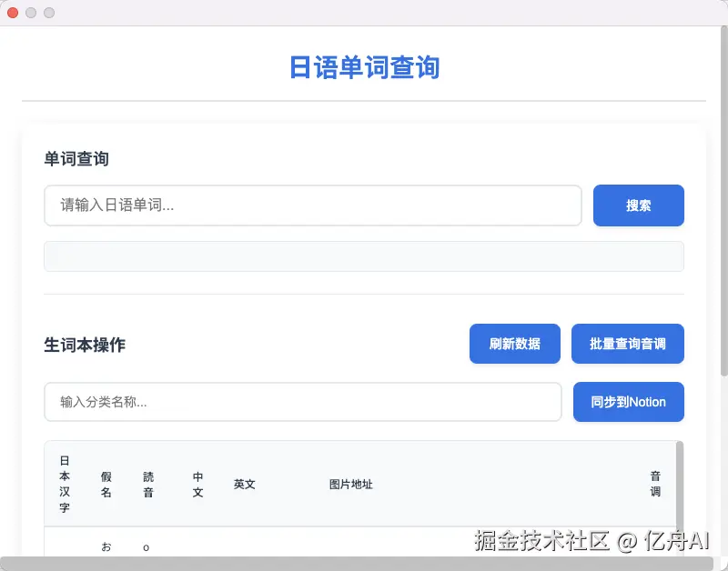
Task: Click the red close window button
Action: (13, 13)
